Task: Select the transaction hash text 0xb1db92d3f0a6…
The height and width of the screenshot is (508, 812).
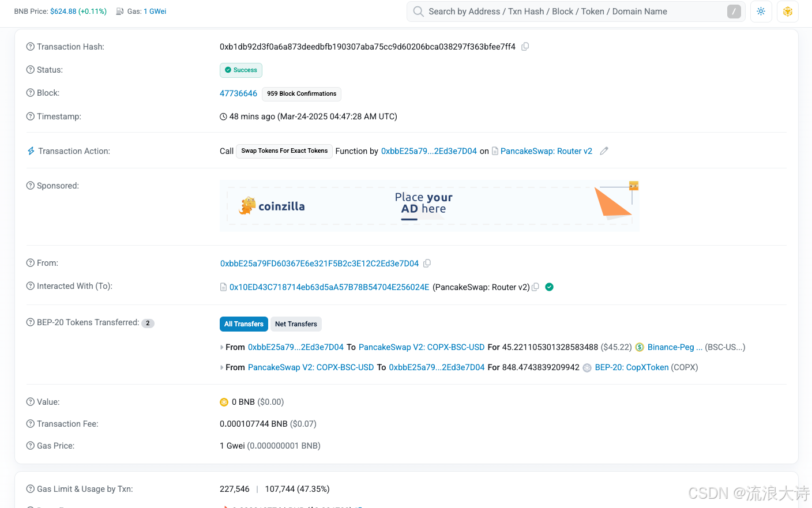Action: point(367,47)
